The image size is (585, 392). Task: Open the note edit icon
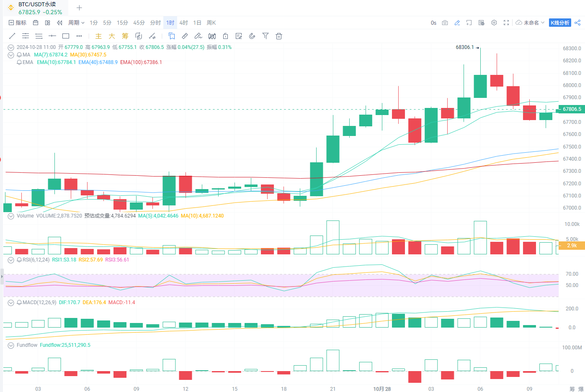point(239,36)
